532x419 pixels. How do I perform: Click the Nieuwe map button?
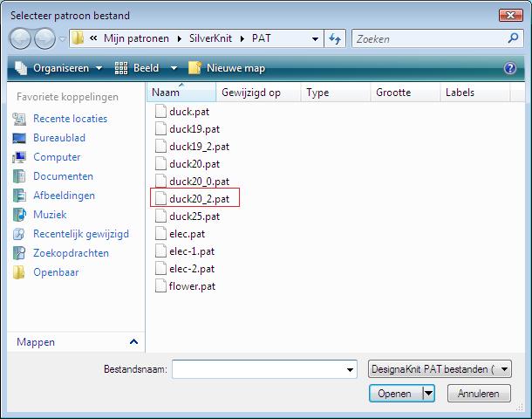pos(227,68)
